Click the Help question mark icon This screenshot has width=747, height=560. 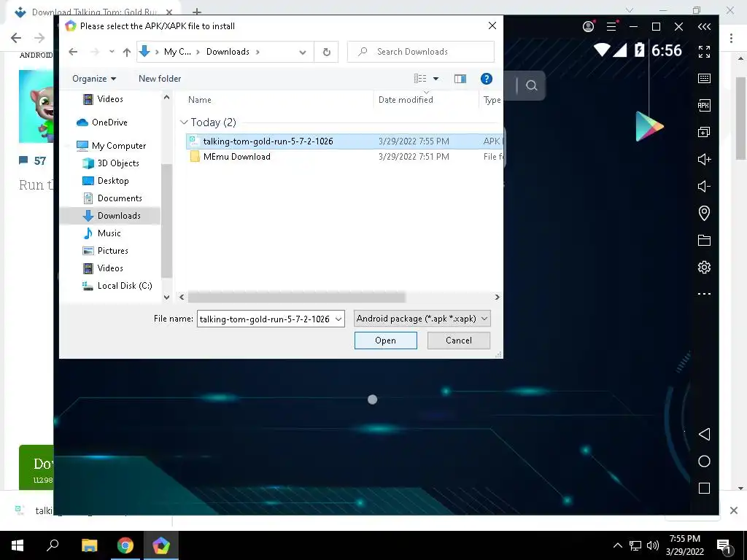(x=487, y=79)
